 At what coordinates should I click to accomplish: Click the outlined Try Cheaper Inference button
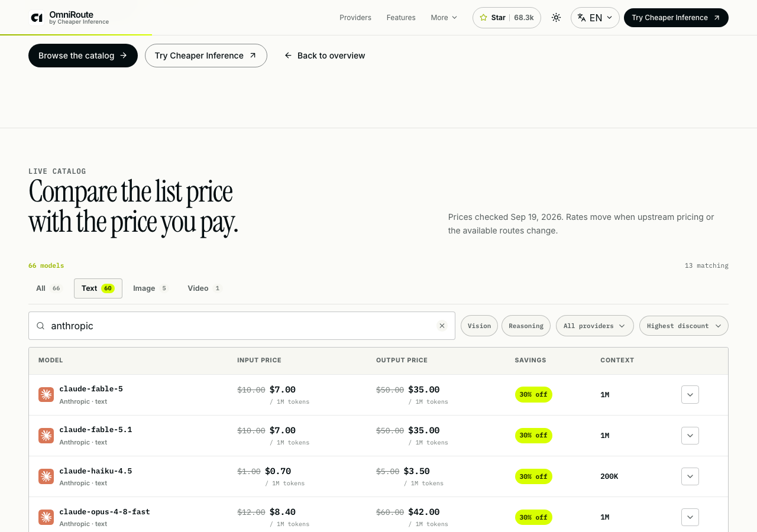coord(206,56)
